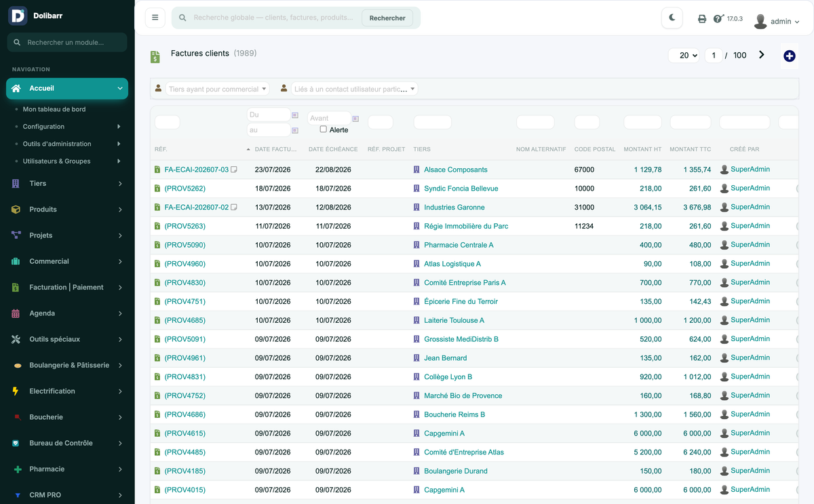Click the Bureau de Contrôle shield icon
Image resolution: width=814 pixels, height=504 pixels.
pos(16,443)
